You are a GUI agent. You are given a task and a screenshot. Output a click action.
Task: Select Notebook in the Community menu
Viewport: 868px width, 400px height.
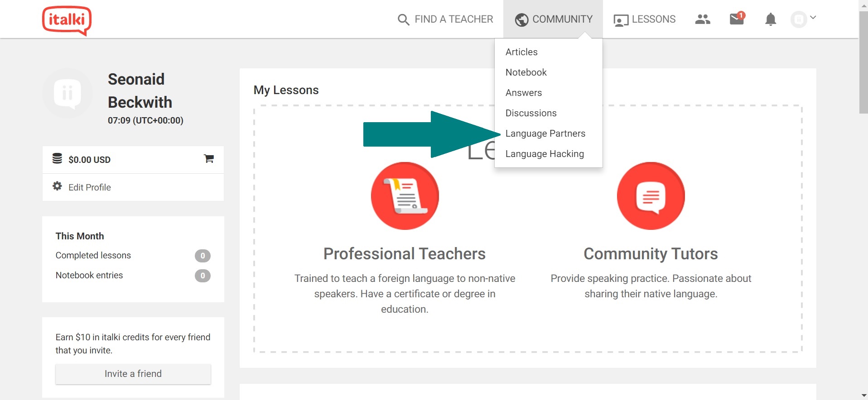526,72
